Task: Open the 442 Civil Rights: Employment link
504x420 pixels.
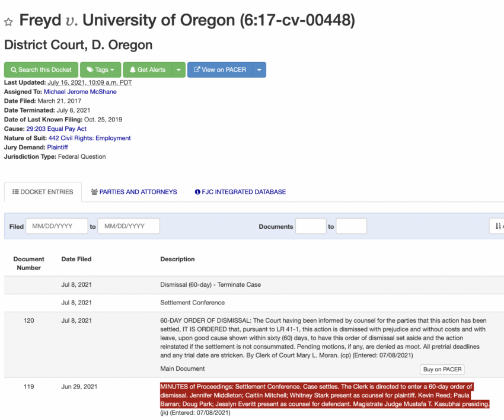Action: pyautogui.click(x=90, y=138)
